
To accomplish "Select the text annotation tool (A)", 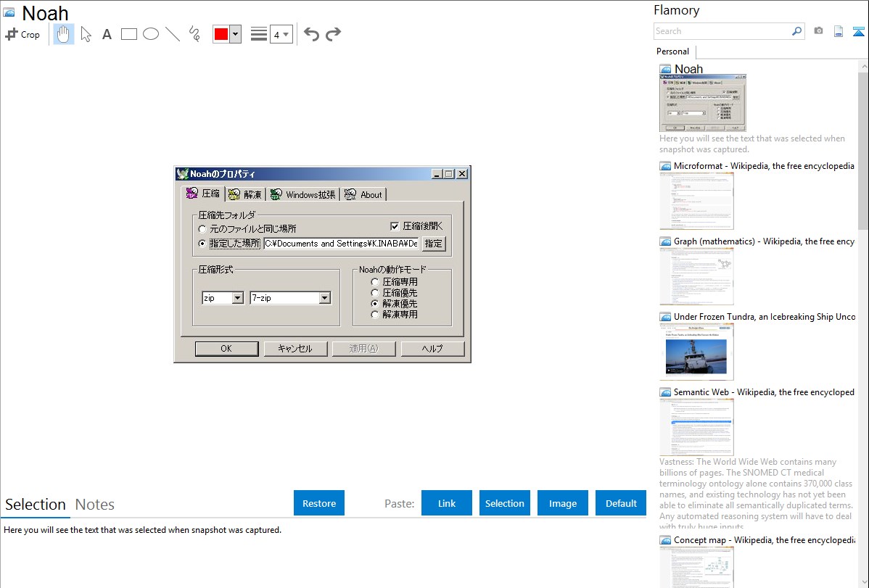I will point(107,34).
